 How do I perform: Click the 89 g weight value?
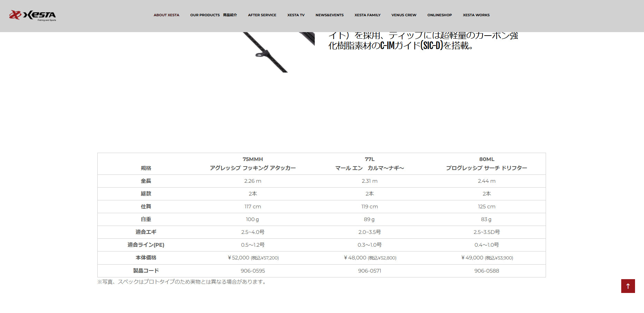point(369,219)
